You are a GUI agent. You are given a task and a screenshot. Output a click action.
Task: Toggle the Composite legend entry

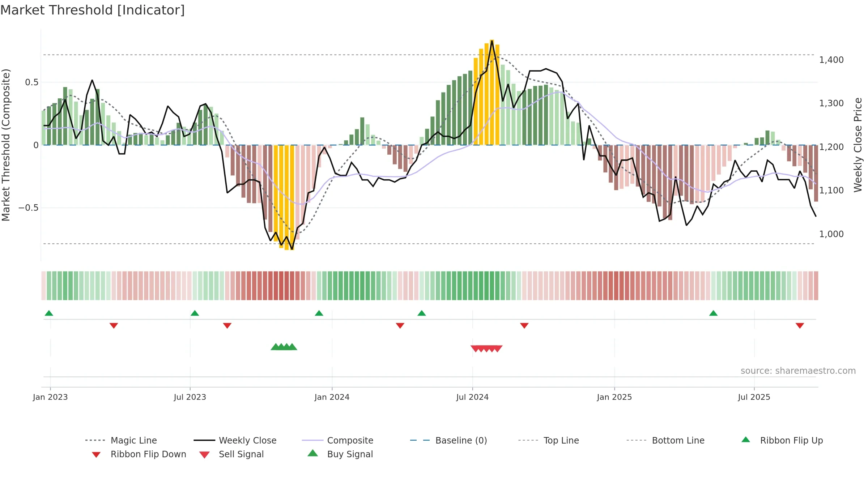337,440
